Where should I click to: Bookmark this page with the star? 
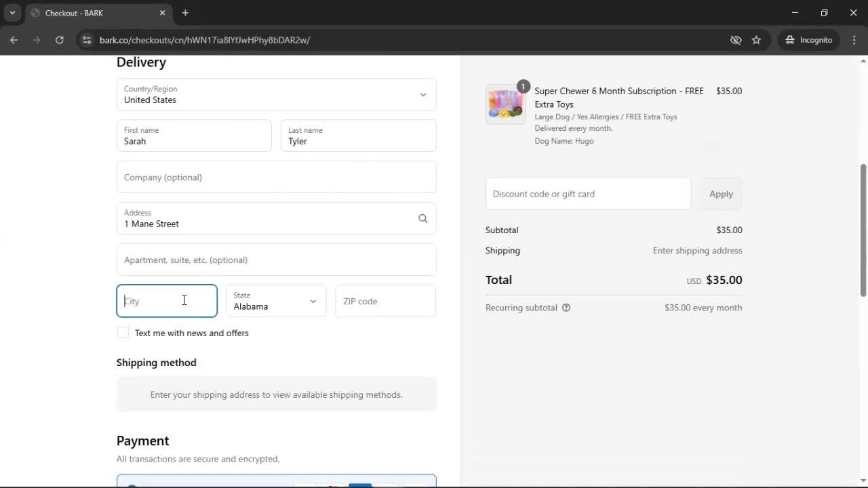(756, 40)
